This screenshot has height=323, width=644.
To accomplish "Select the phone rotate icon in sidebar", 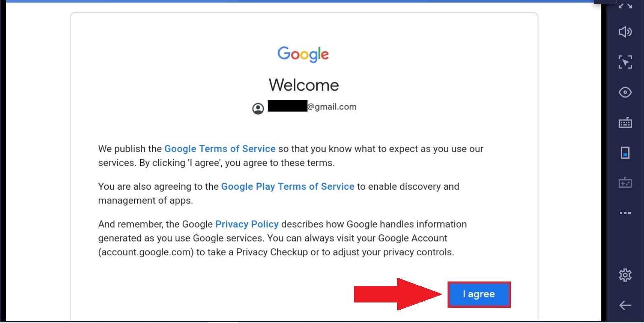I will pos(625,153).
